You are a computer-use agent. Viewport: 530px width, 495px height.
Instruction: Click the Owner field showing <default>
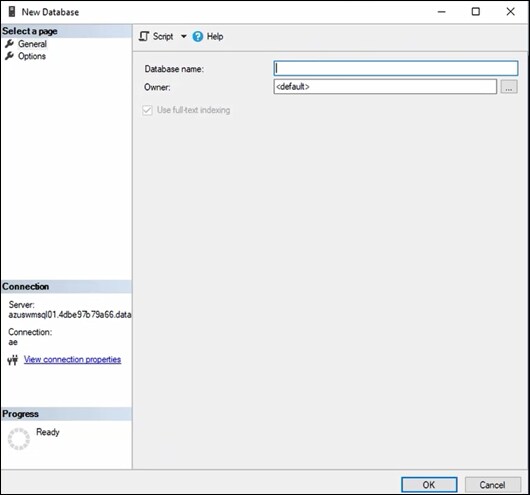(385, 87)
